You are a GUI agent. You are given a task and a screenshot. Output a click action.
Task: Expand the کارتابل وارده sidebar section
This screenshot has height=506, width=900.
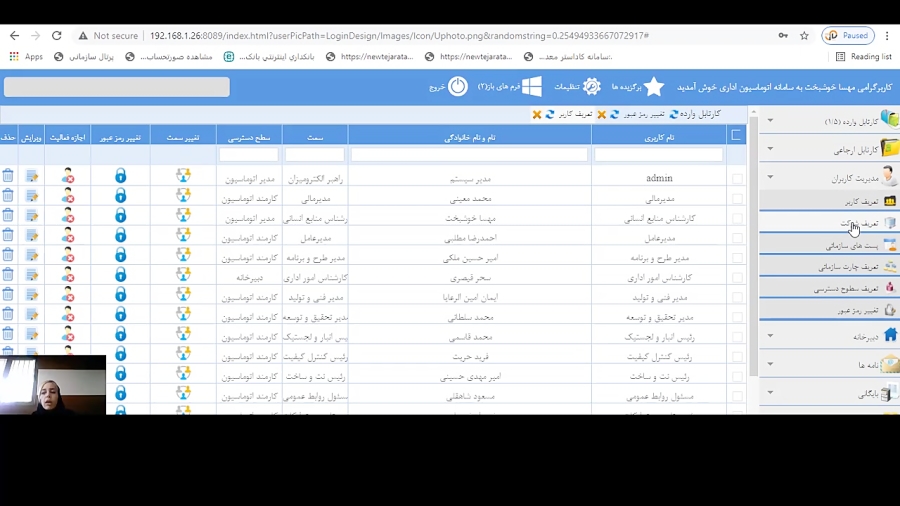point(770,121)
